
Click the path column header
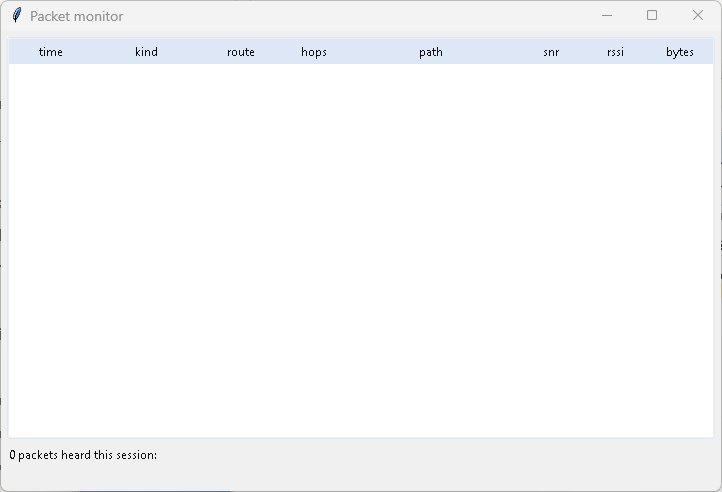click(x=431, y=52)
